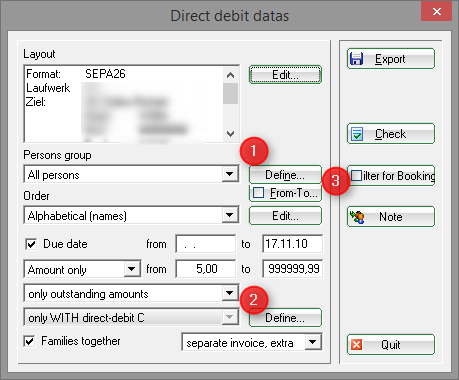
Task: Click the Layout list scroll down arrow
Action: pos(230,134)
